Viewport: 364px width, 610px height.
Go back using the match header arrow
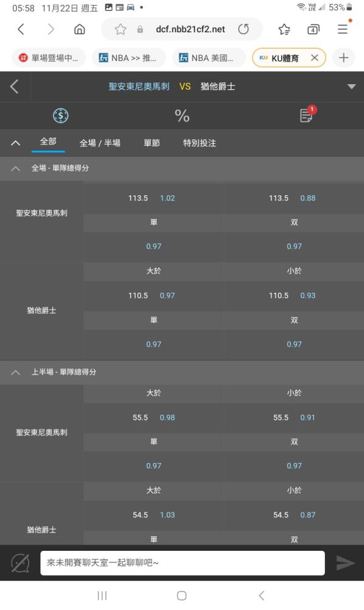pyautogui.click(x=15, y=87)
